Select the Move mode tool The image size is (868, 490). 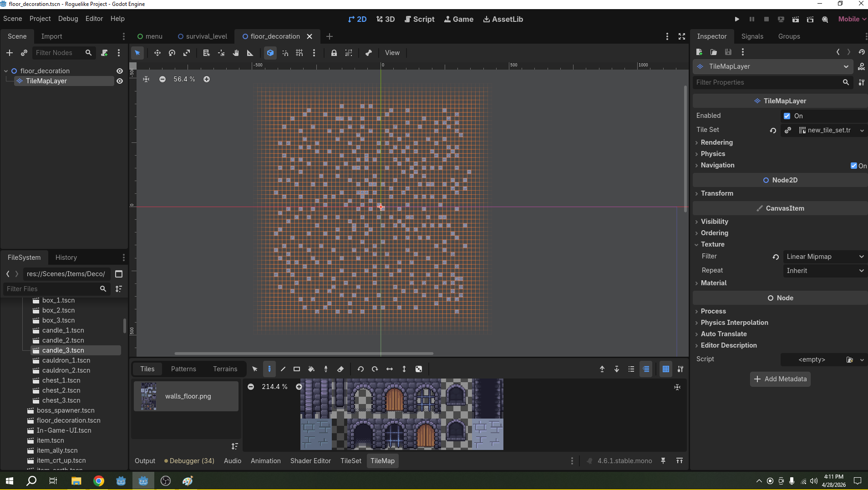click(x=157, y=53)
